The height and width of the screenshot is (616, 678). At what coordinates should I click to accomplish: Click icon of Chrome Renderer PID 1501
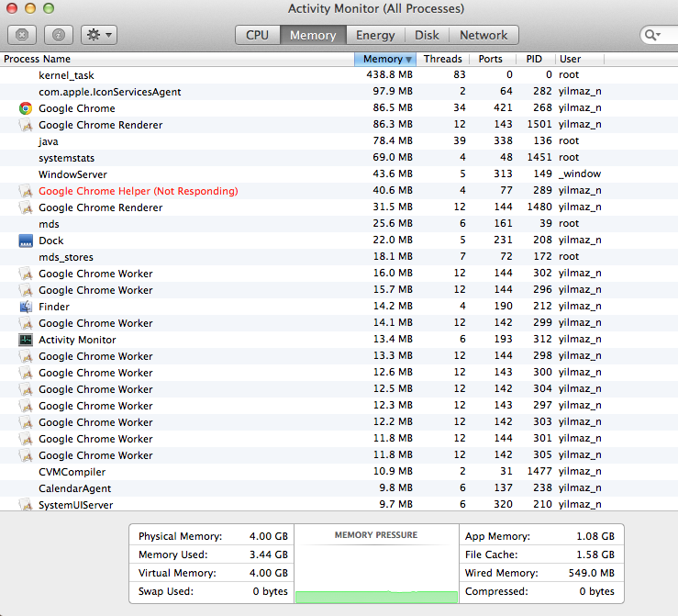[26, 125]
